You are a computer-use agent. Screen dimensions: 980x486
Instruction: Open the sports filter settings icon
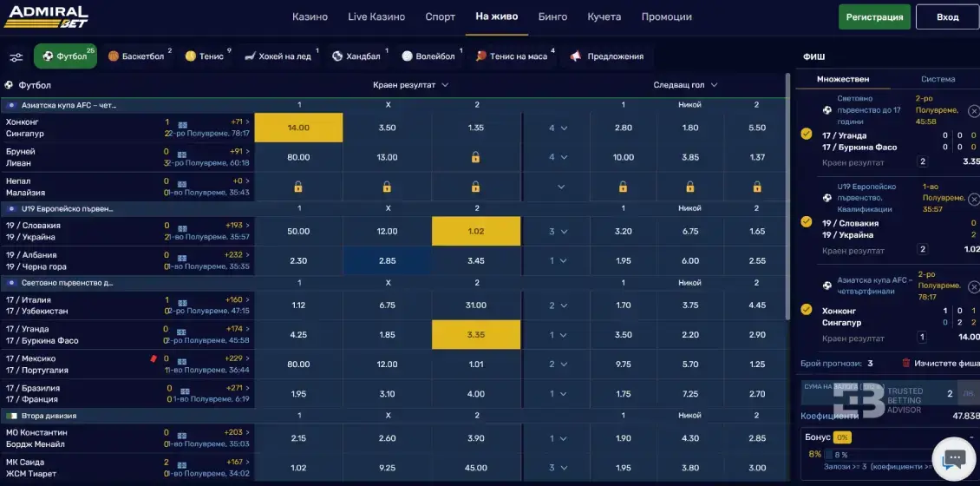tap(16, 57)
